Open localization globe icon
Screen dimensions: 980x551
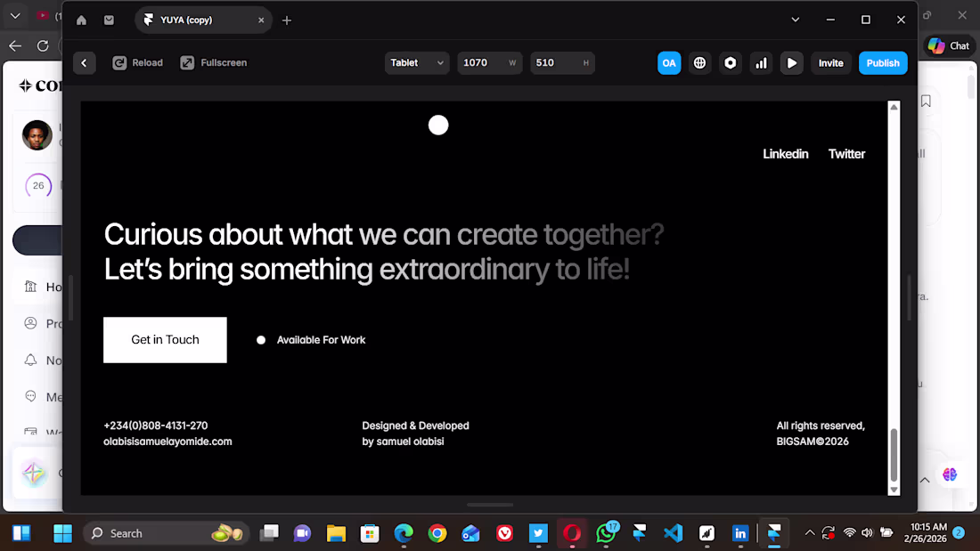click(699, 63)
